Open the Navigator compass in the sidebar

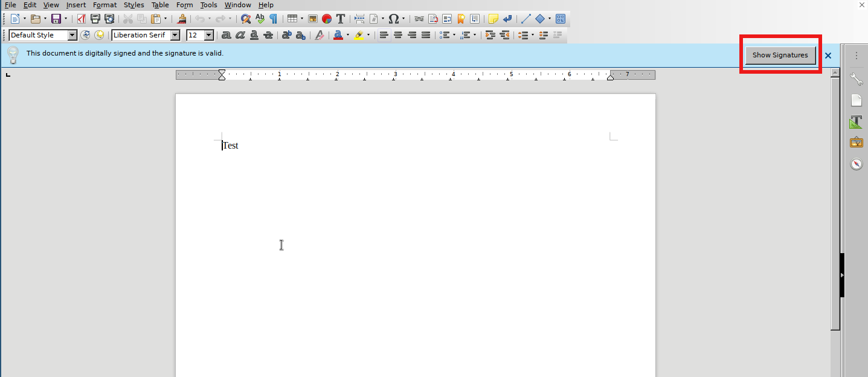(856, 164)
